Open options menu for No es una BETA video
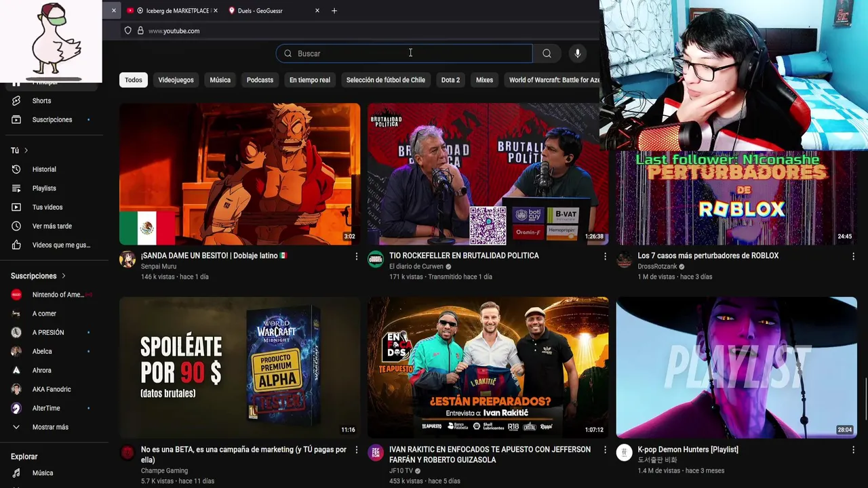Image resolution: width=868 pixels, height=488 pixels. [357, 451]
